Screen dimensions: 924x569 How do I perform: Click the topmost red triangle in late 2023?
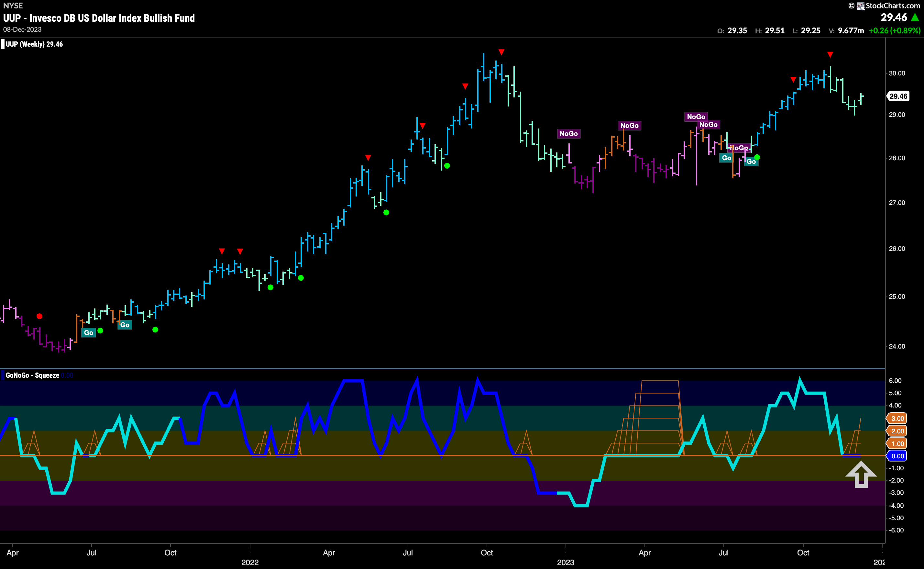830,55
